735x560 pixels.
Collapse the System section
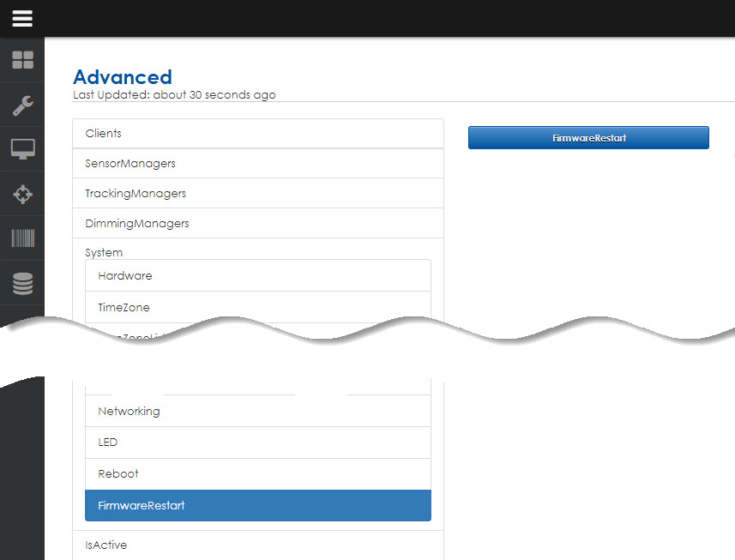[x=104, y=252]
